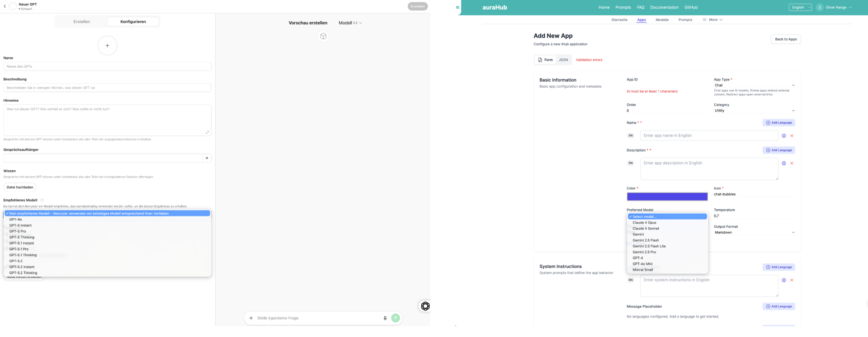Click the small teal icon left of auraHub

coord(458,7)
